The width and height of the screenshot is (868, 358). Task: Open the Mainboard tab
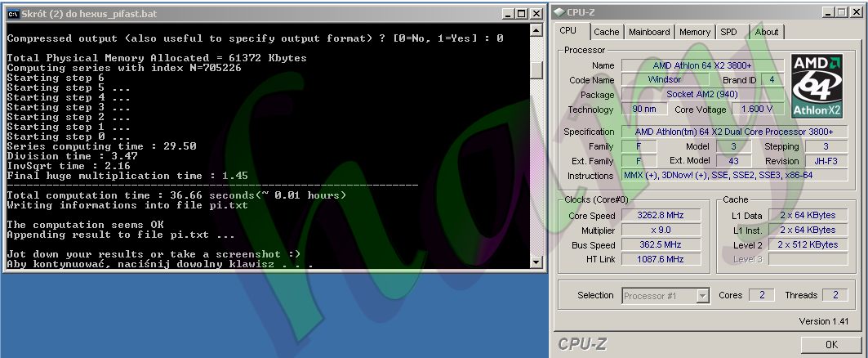(x=649, y=32)
